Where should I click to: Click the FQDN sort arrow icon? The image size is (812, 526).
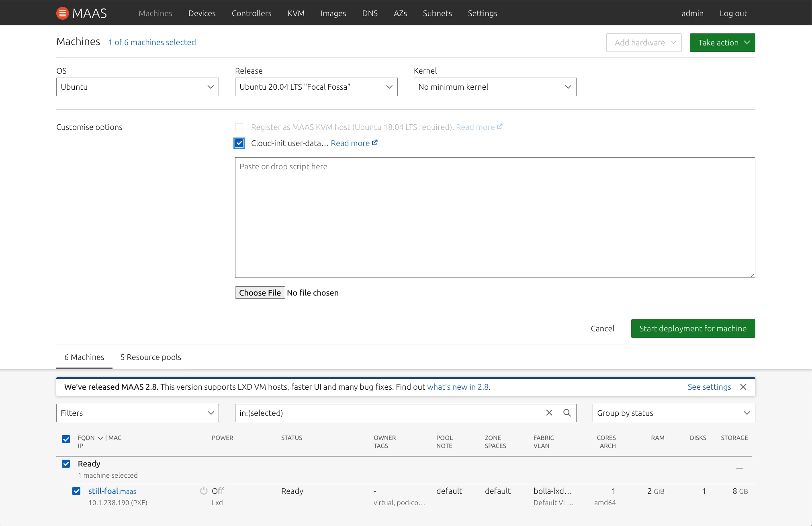click(100, 438)
